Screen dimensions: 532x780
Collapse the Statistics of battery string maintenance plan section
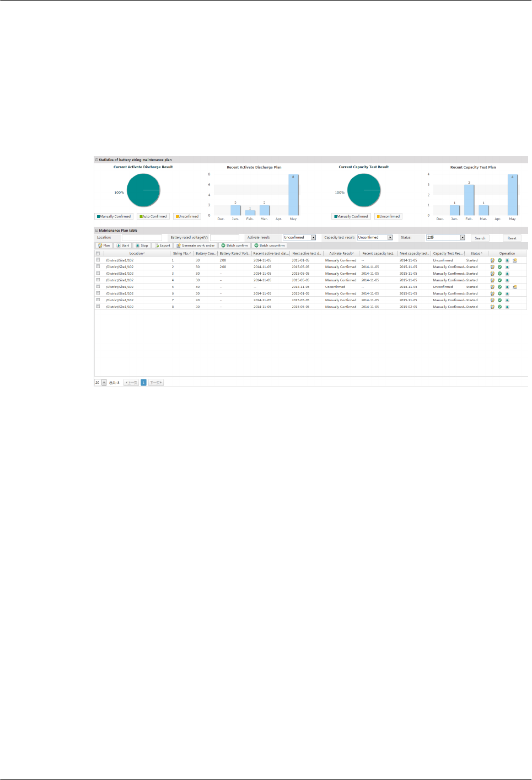(96, 160)
